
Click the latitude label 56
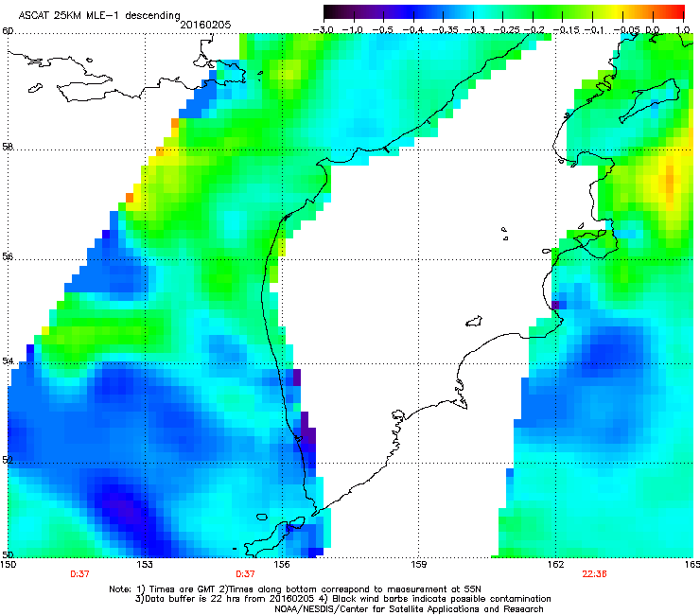8,256
